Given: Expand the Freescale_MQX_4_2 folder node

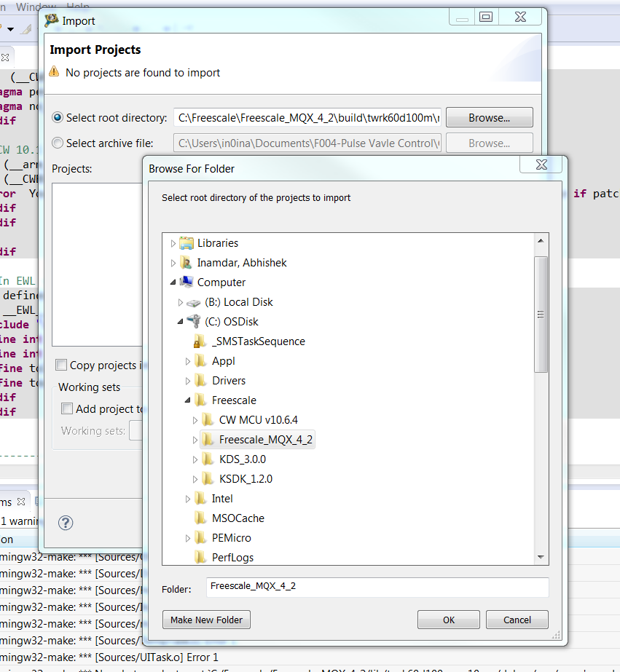Looking at the screenshot, I should tap(195, 440).
